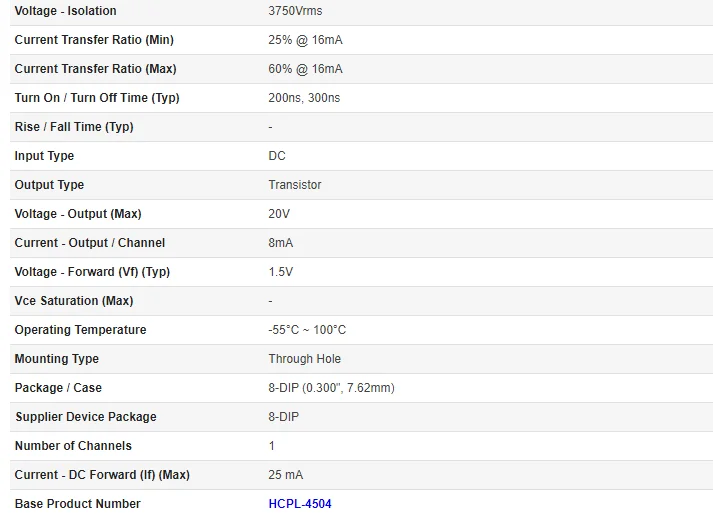Select the 200ns, 300ns value
The width and height of the screenshot is (713, 514).
pyautogui.click(x=304, y=98)
